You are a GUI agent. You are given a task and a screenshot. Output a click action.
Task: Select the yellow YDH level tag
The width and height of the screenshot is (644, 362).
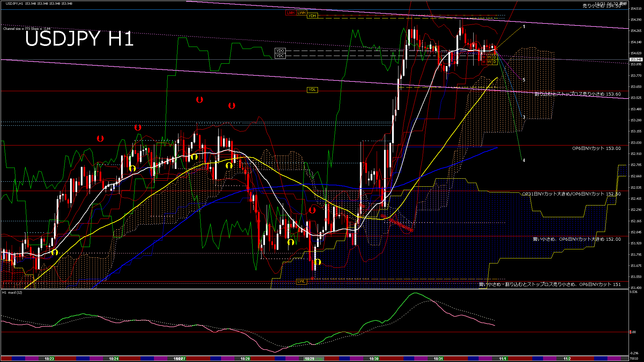click(312, 16)
